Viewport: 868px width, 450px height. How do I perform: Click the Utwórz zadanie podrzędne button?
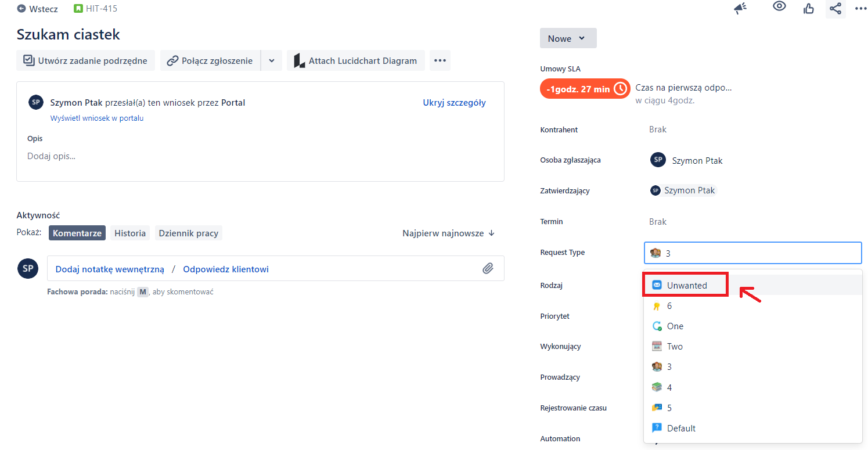85,60
